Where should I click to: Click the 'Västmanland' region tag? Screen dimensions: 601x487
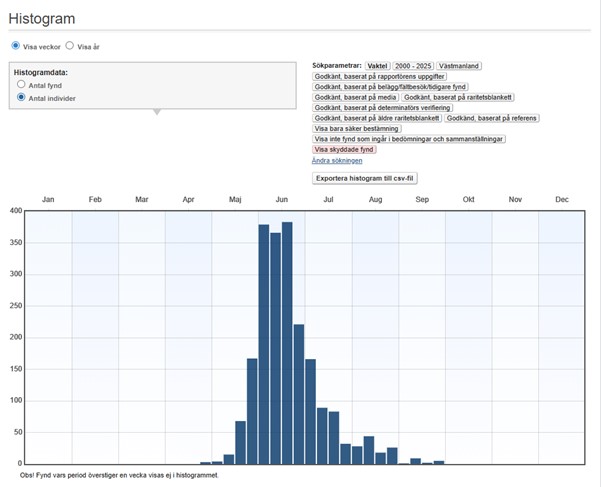(x=459, y=66)
